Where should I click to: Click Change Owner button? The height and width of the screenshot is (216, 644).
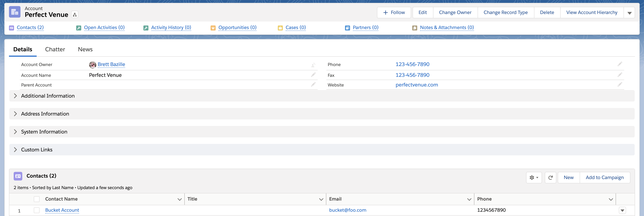(455, 13)
